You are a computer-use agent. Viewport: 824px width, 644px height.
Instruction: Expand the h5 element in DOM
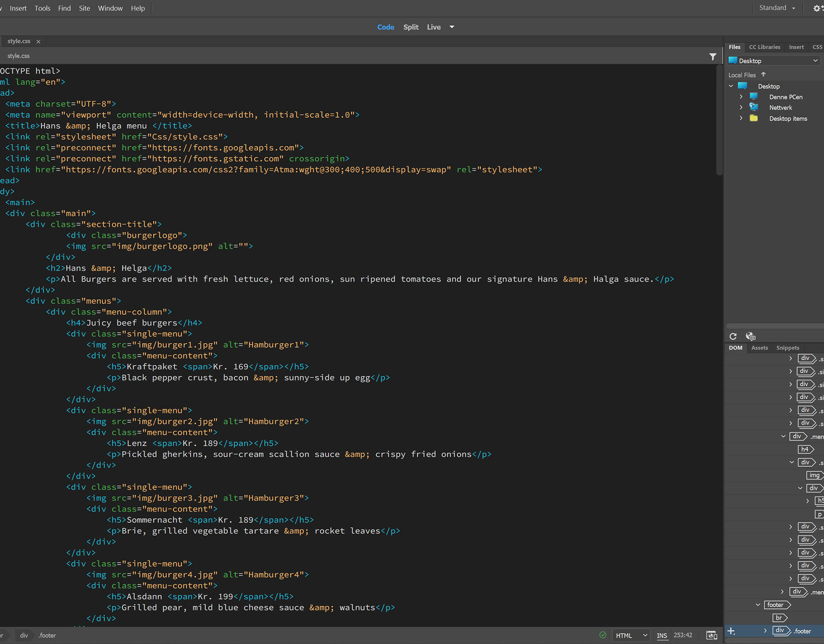pos(808,501)
